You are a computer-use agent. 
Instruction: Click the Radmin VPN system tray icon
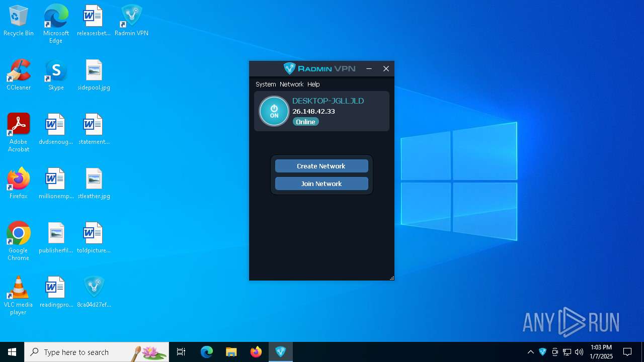point(542,352)
